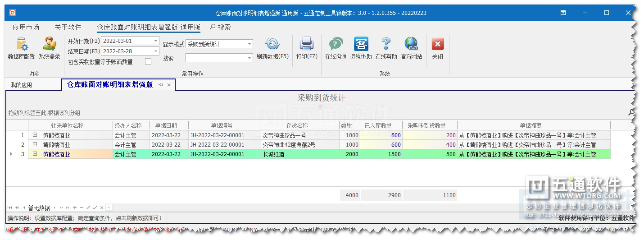The width and height of the screenshot is (644, 240).
Task: Expand row 1 炎帝神曲珍品一号 details
Action: point(35,135)
